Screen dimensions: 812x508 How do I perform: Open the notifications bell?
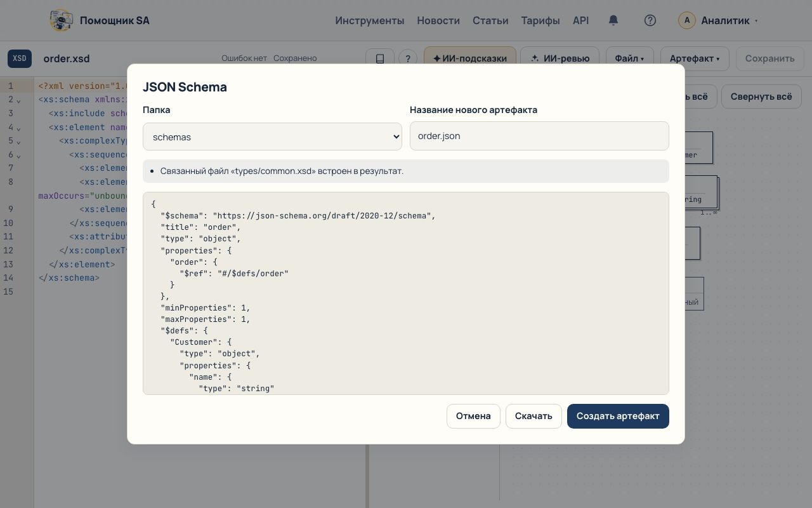pos(613,20)
